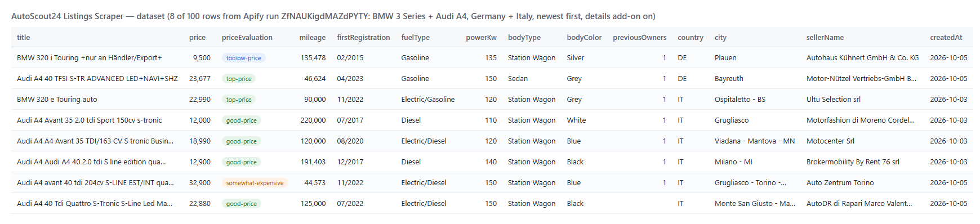This screenshot has height=224, width=980.
Task: Select the BMW 320 e Touring auto title
Action: 57,100
